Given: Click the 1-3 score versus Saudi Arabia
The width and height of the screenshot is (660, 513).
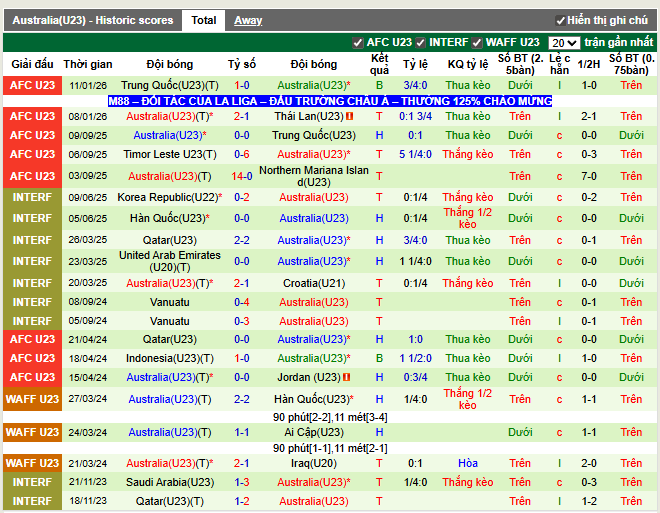Looking at the screenshot, I should pos(242,482).
